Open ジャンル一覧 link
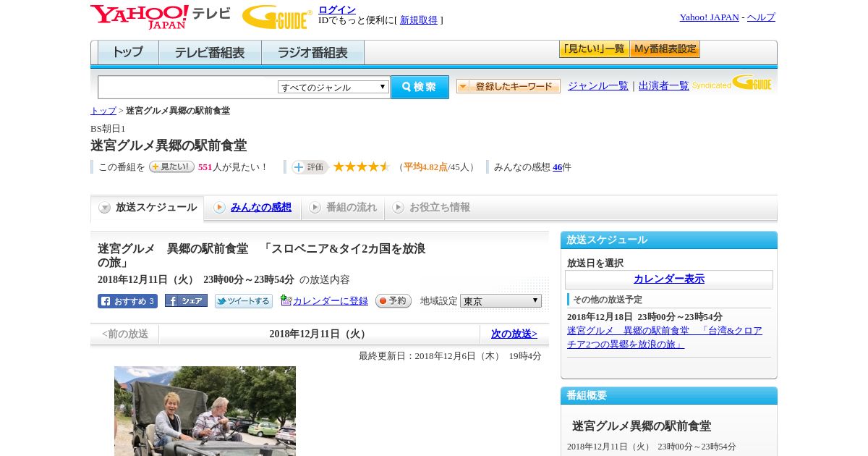The image size is (868, 456). [x=598, y=85]
